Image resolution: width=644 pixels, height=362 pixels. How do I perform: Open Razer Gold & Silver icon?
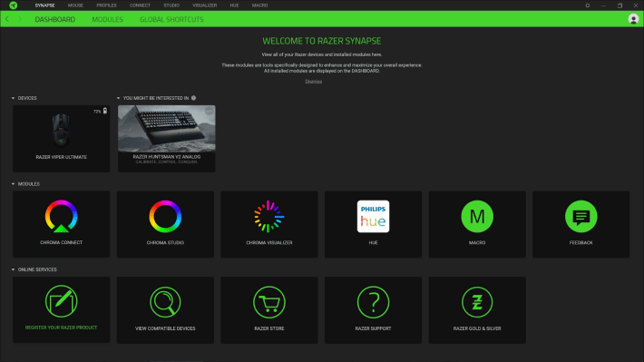tap(477, 302)
